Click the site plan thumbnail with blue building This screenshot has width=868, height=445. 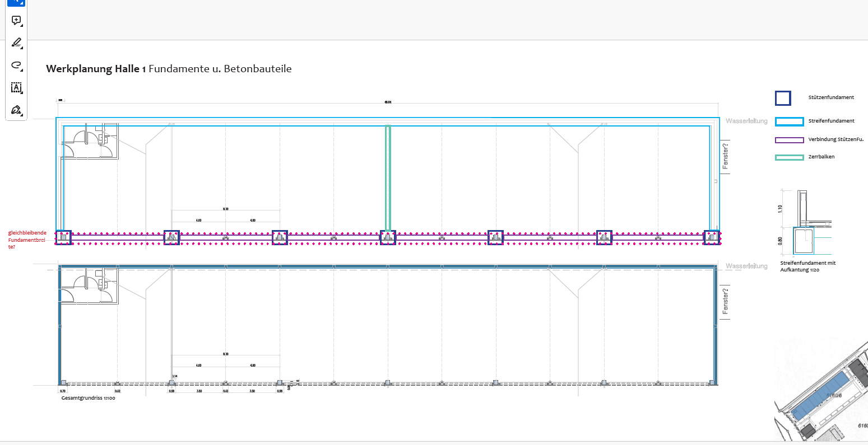tap(820, 391)
